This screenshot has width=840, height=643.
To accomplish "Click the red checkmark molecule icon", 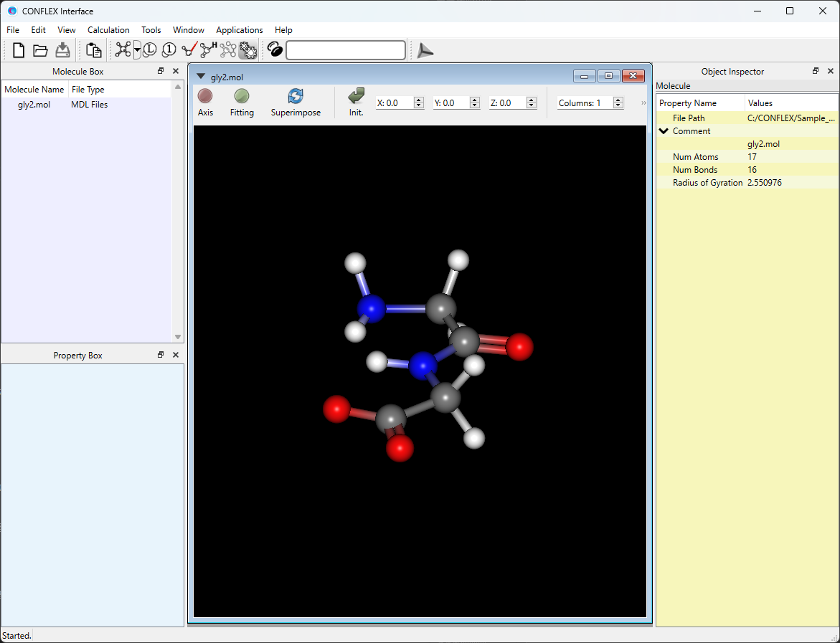I will tap(189, 50).
